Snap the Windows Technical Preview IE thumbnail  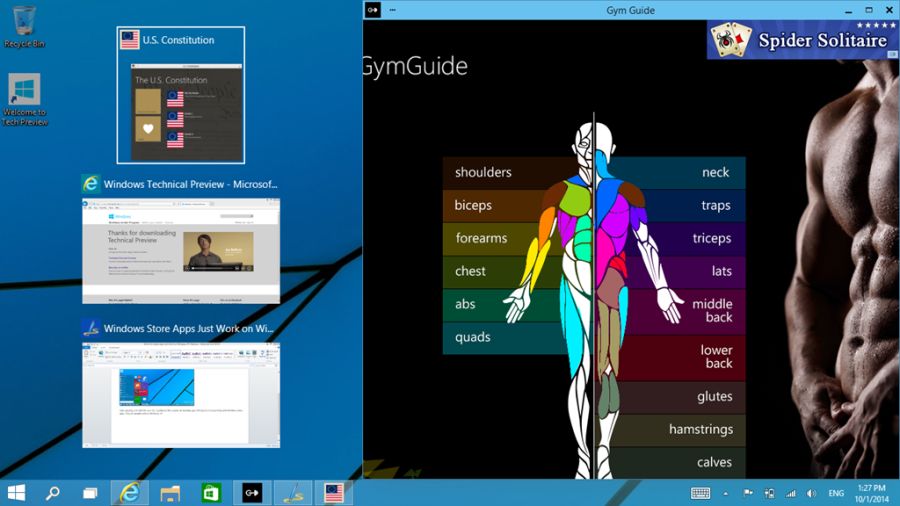181,251
